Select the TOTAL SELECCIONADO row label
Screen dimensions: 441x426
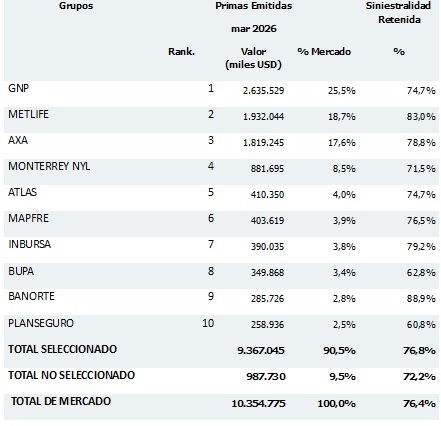pyautogui.click(x=62, y=349)
